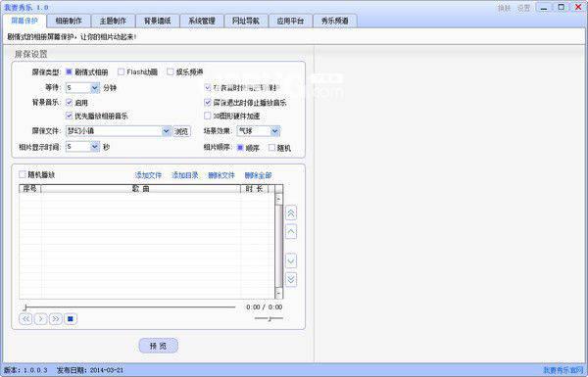Move selected song to top of list
Screen dimensions: 588x377
click(291, 212)
